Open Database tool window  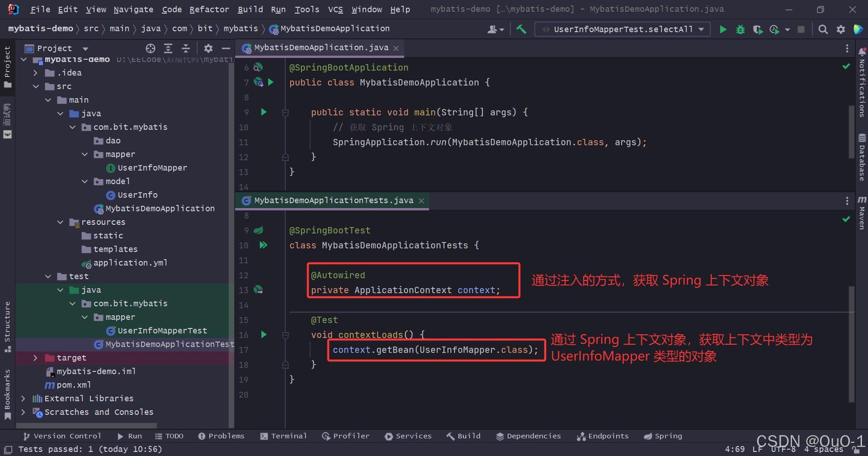[862, 157]
